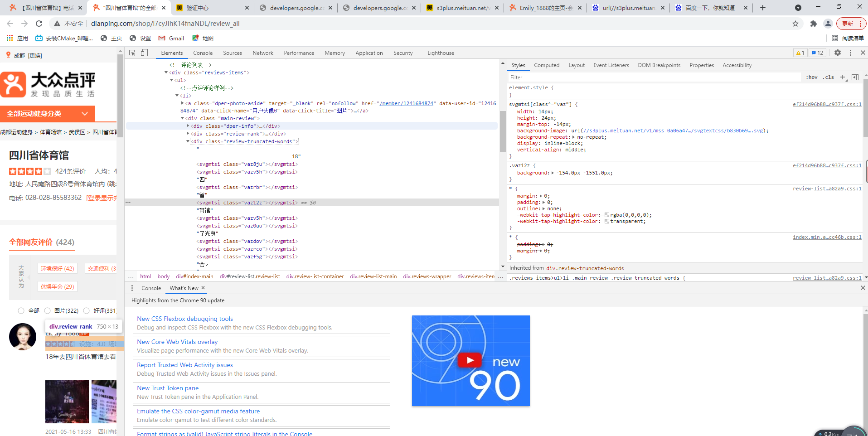
Task: Select the 全部 radio button
Action: point(21,311)
